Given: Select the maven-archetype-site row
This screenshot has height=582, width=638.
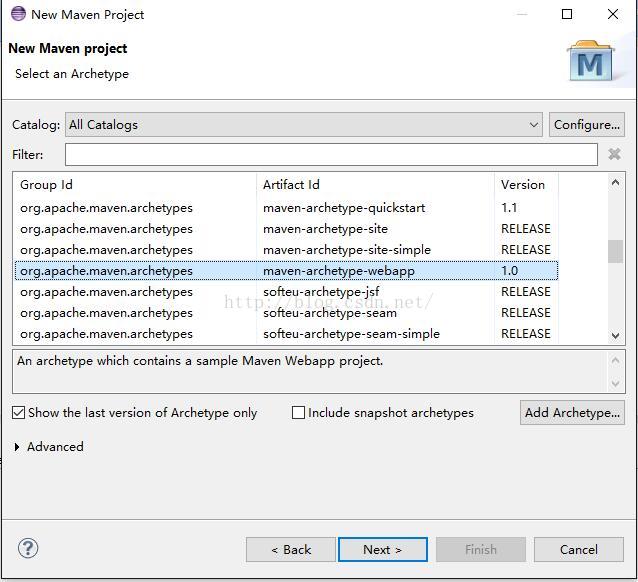Looking at the screenshot, I should tap(286, 229).
